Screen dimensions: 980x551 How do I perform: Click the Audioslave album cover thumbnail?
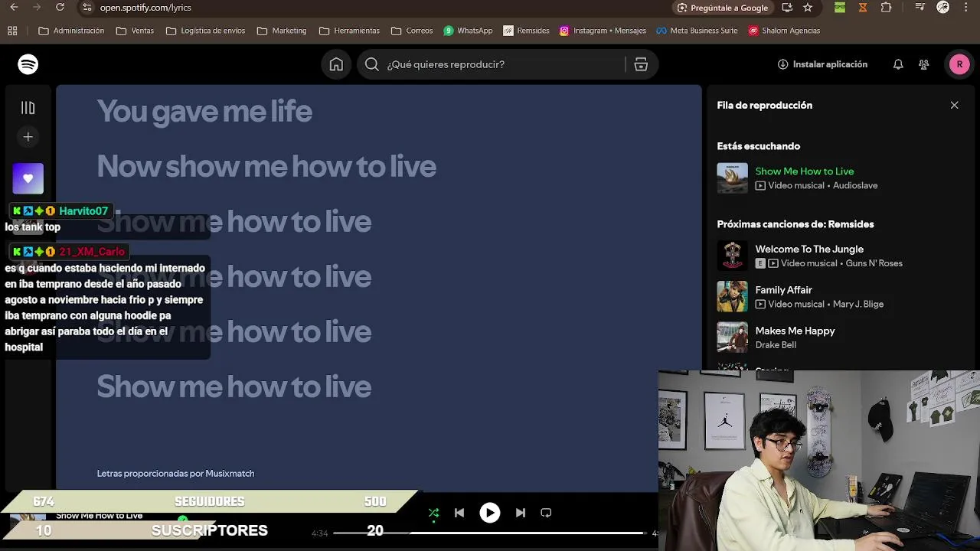(x=732, y=178)
